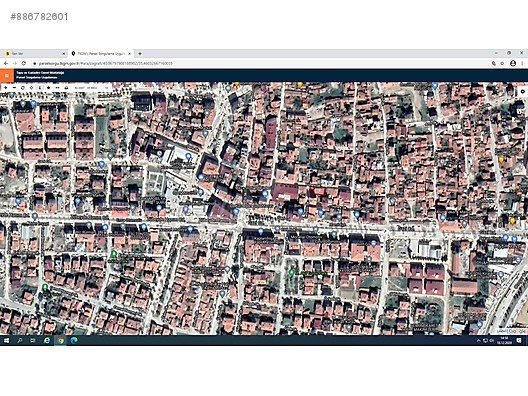This screenshot has height=396, width=528.
Task: Open Windows taskbar search
Action: pyautogui.click(x=20, y=340)
